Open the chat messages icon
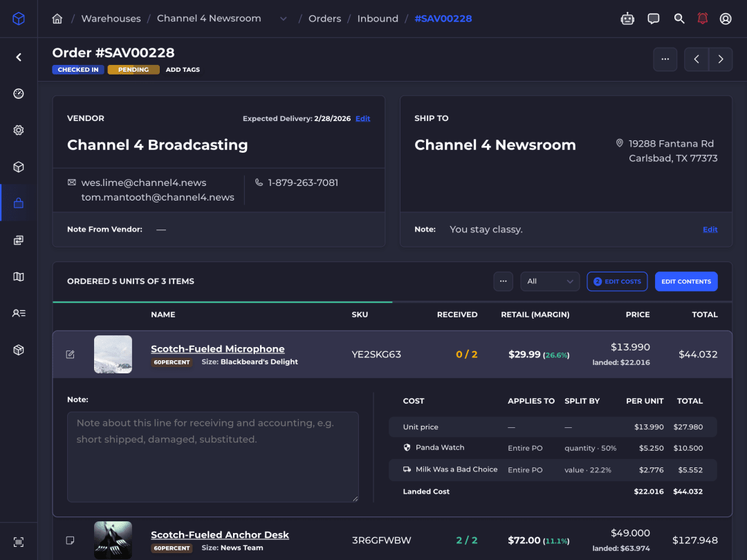This screenshot has width=747, height=560. tap(653, 19)
